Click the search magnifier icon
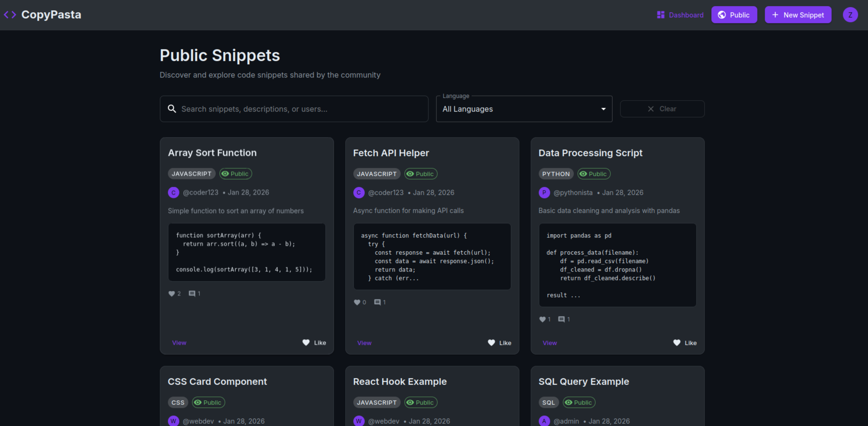This screenshot has height=426, width=868. click(172, 109)
